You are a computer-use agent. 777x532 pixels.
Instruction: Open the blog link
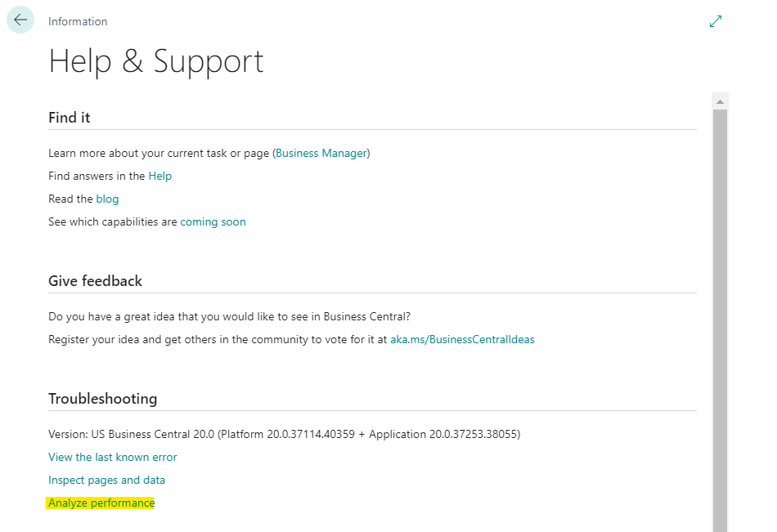107,199
